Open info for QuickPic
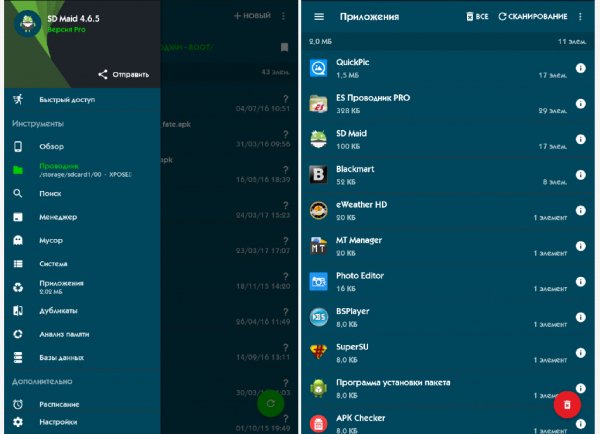 [x=580, y=68]
